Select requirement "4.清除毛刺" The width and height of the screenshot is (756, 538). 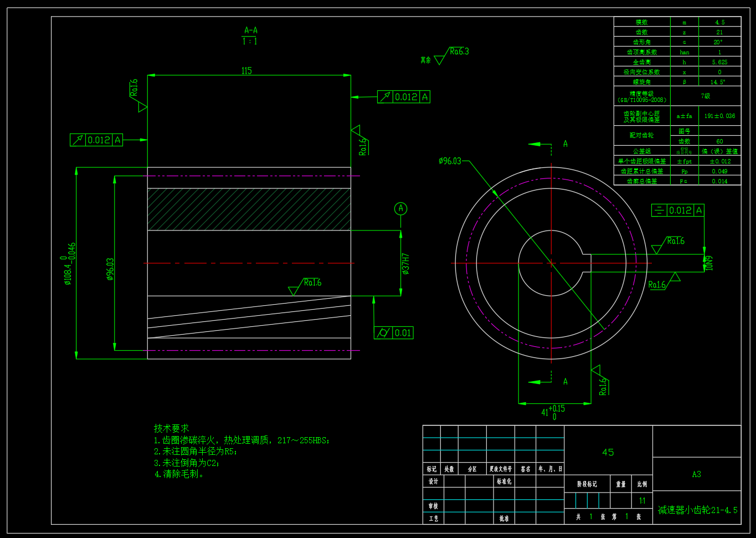coord(179,474)
